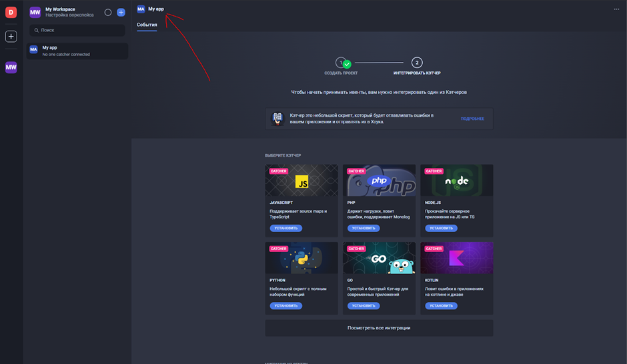
Task: Click Посмотреть все интеграции button
Action: tap(379, 328)
